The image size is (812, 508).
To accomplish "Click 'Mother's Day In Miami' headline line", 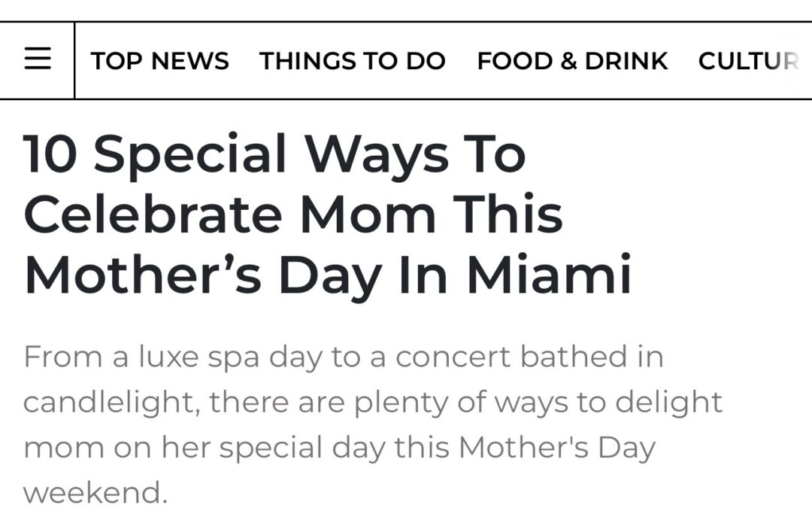I will [x=328, y=275].
